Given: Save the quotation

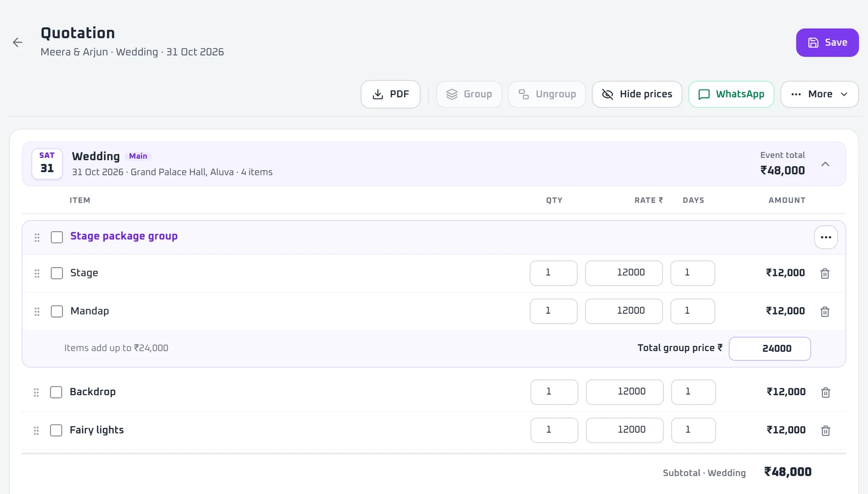Looking at the screenshot, I should (x=827, y=42).
